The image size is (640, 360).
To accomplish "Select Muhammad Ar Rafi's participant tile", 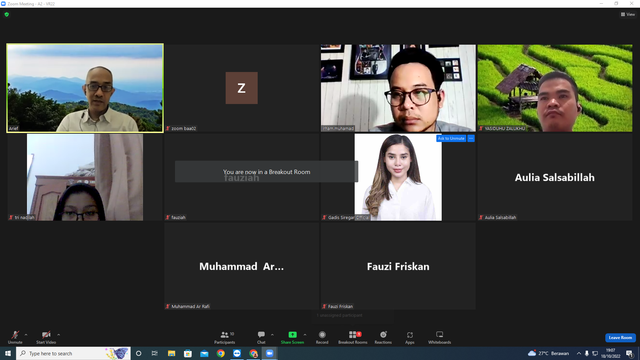I will (x=242, y=266).
